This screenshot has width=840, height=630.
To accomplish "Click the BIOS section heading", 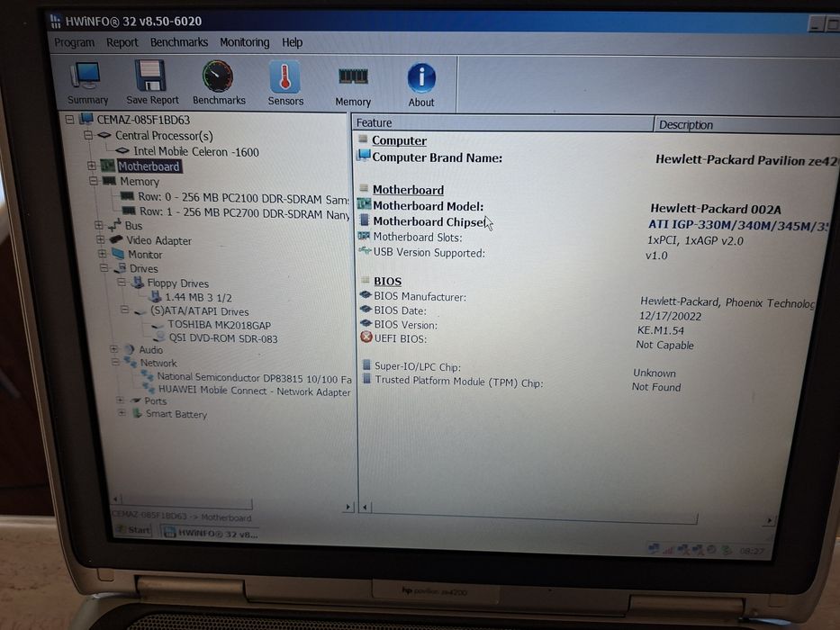I will pos(387,281).
